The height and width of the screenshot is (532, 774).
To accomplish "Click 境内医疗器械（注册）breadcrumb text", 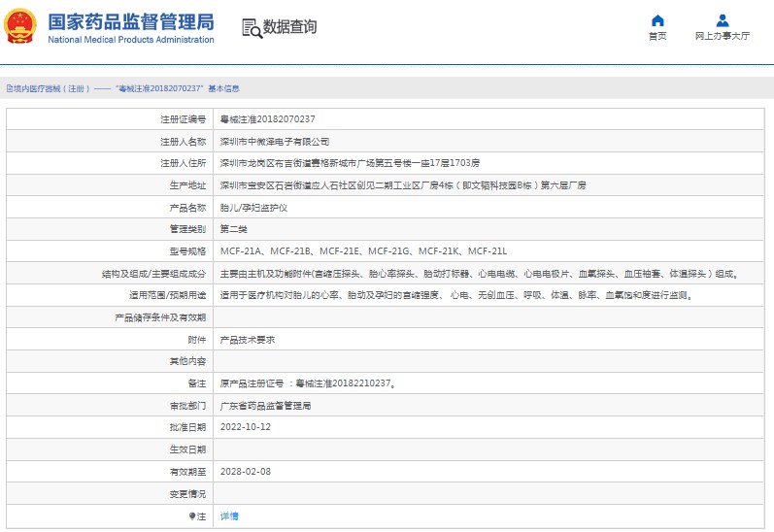I will [51, 88].
